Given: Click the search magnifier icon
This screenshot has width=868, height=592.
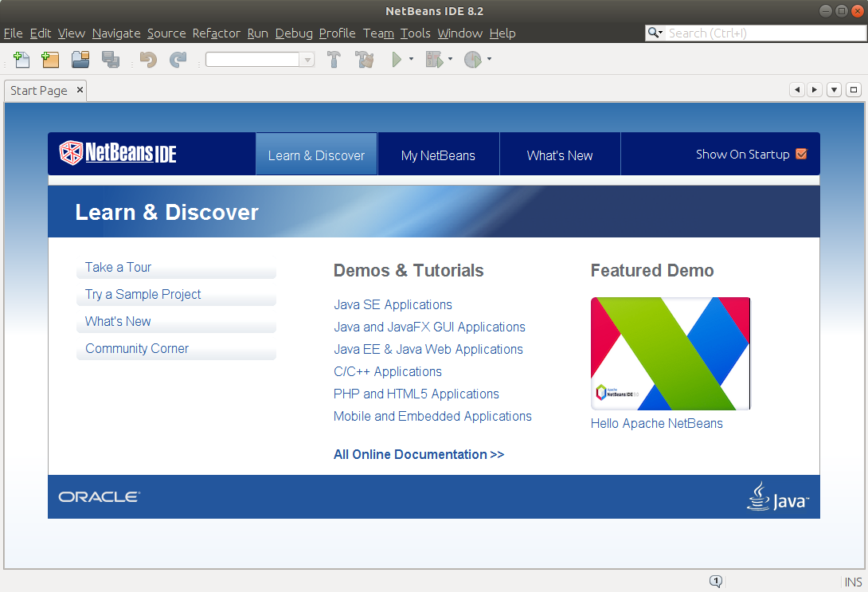Looking at the screenshot, I should click(653, 33).
